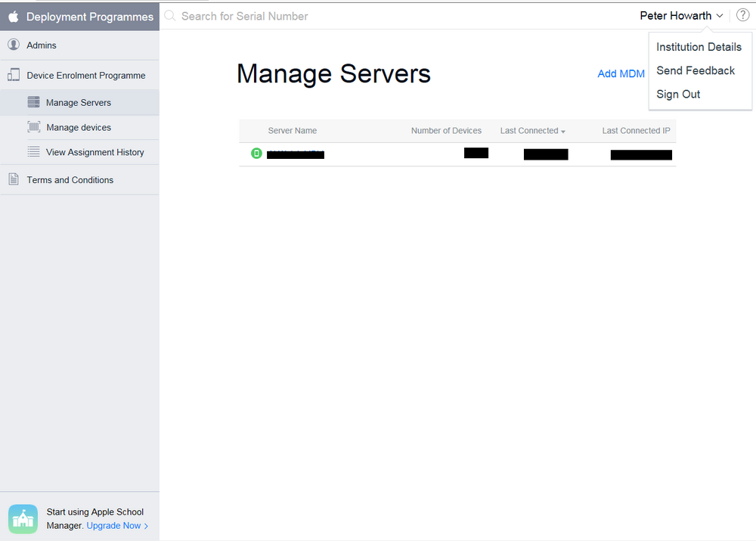Select Institution Details from the menu
Image resolution: width=756 pixels, height=541 pixels.
tap(699, 47)
